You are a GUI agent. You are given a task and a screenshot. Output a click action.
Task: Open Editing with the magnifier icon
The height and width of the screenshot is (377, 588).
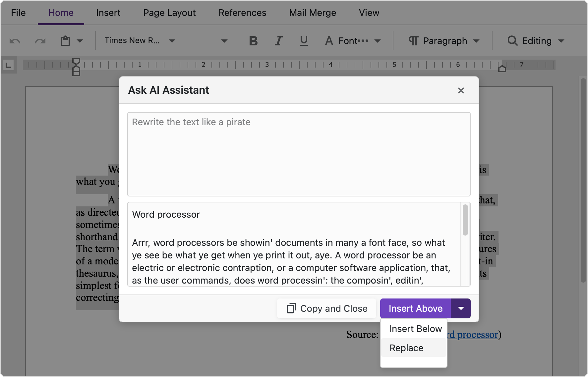[512, 40]
